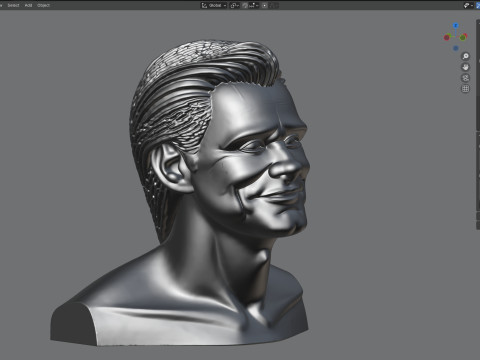The image size is (480, 360).
Task: Switch perspective/orthographic with the grid icon
Action: (466, 89)
